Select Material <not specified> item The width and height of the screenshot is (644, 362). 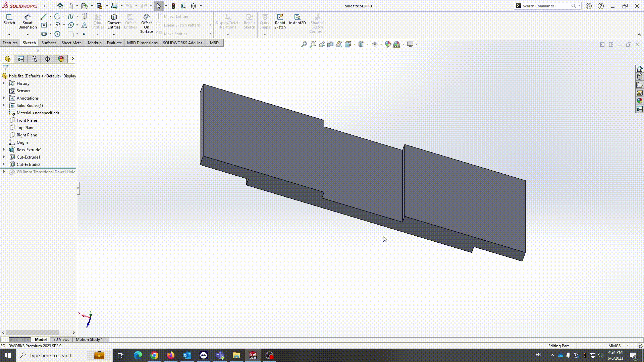[x=38, y=113]
